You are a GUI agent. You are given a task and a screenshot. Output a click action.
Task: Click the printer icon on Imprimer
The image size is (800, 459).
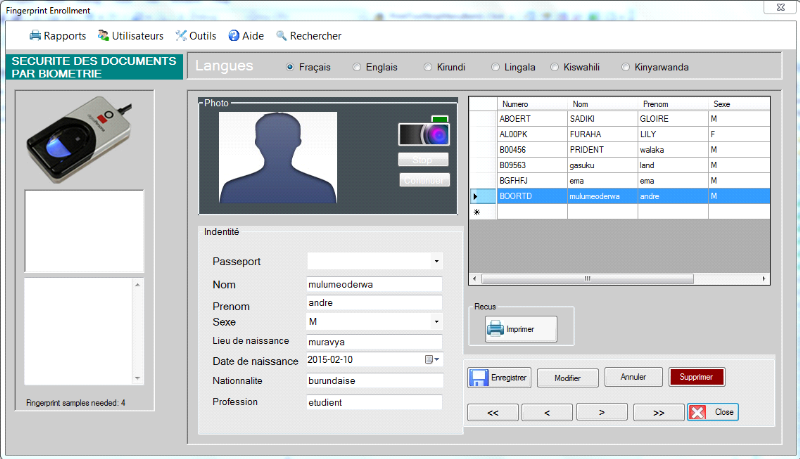tap(495, 328)
